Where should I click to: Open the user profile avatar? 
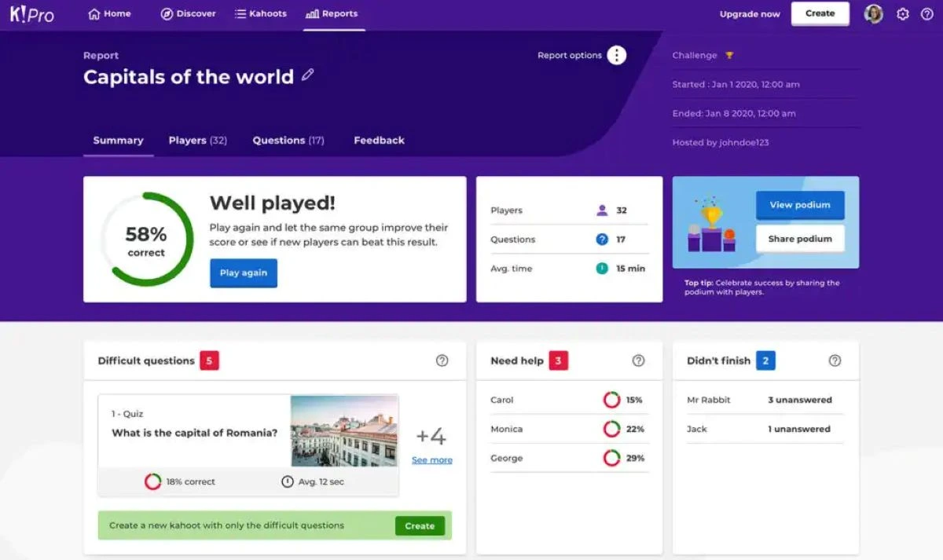point(873,14)
